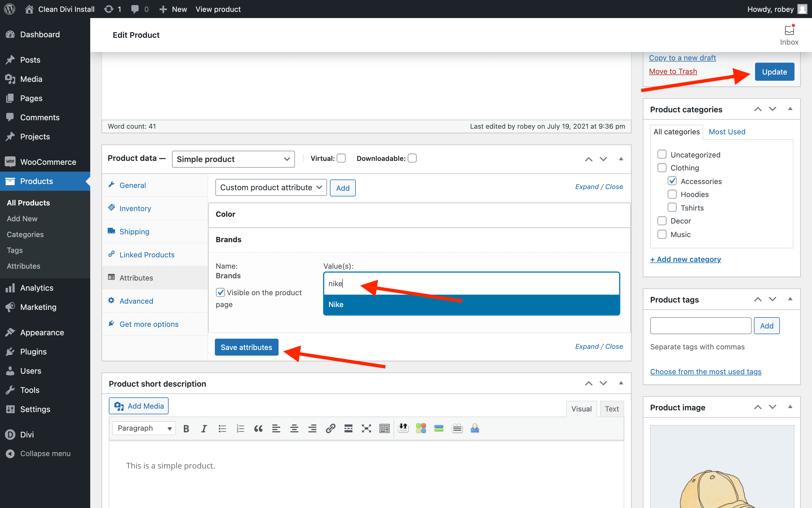The height and width of the screenshot is (508, 812).
Task: Open the Linked Products tab
Action: (147, 255)
